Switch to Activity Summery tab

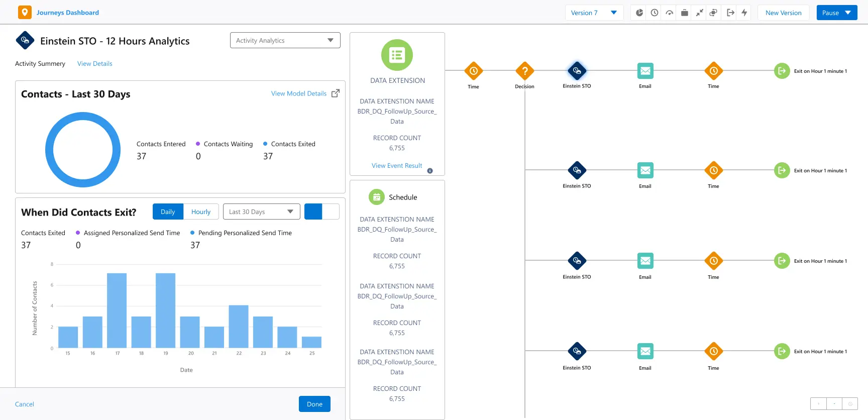pyautogui.click(x=40, y=63)
